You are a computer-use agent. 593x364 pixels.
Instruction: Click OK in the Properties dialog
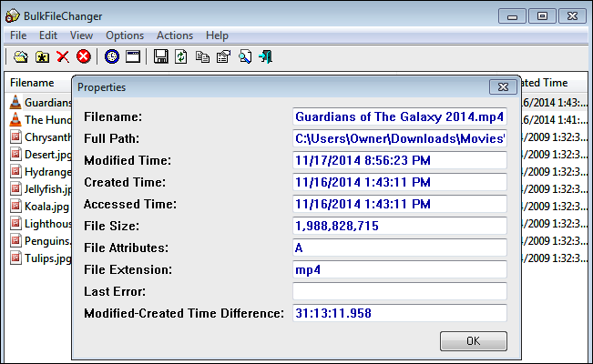point(474,341)
